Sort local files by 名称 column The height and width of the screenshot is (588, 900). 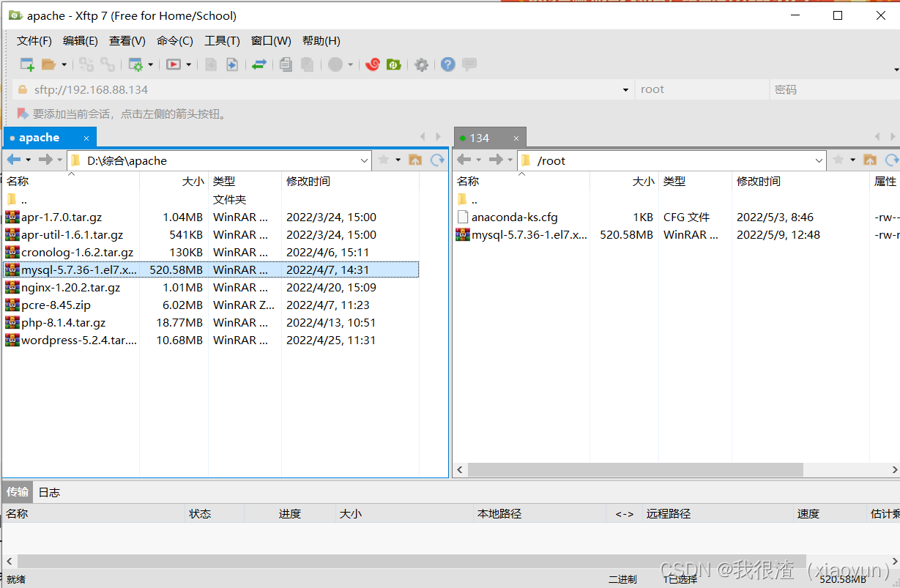coord(71,181)
